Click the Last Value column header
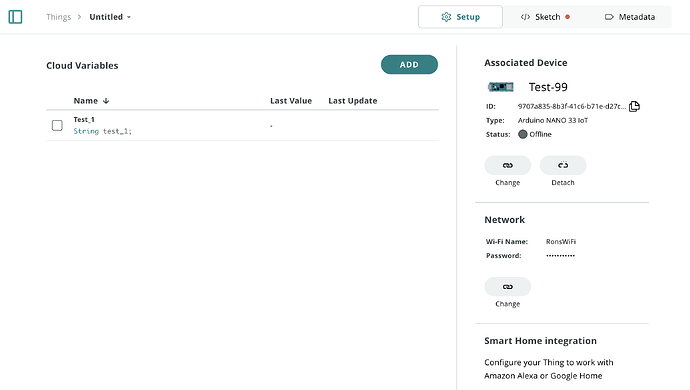The image size is (690, 390). click(291, 101)
